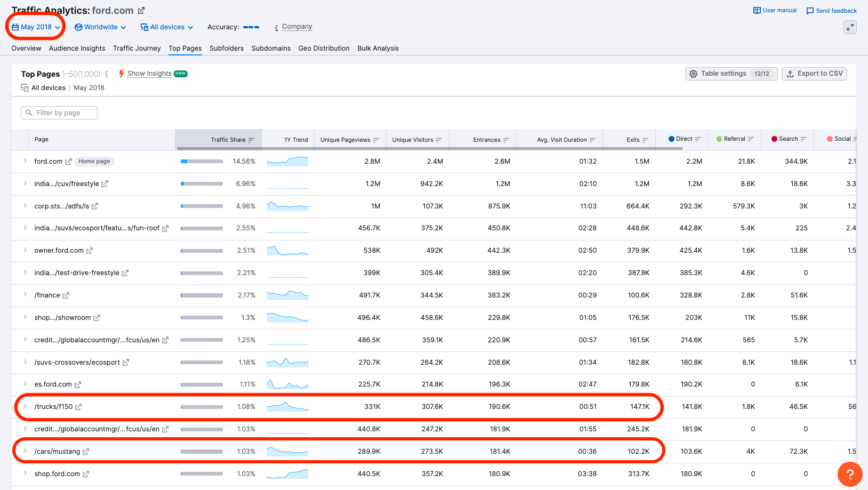Expand the ford.com home page row
The height and width of the screenshot is (490, 868).
click(x=25, y=161)
